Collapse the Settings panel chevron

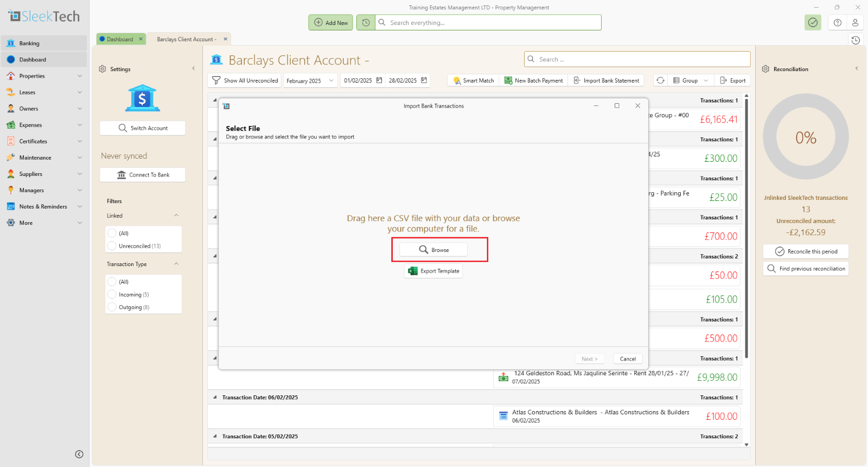click(x=194, y=68)
